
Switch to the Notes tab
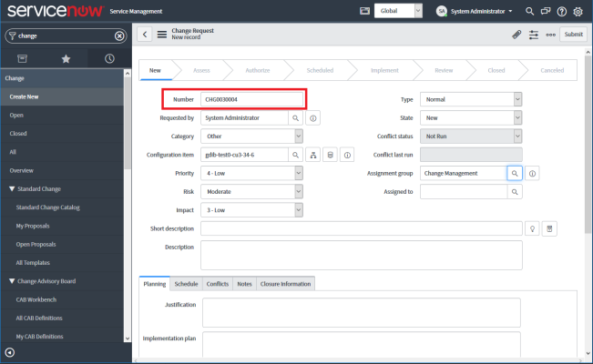click(244, 284)
